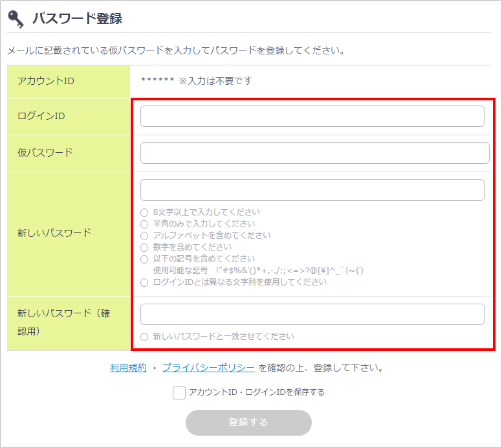This screenshot has width=502, height=448.
Task: Click the 8文字以上で入力してください indicator circle
Action: pos(144,212)
